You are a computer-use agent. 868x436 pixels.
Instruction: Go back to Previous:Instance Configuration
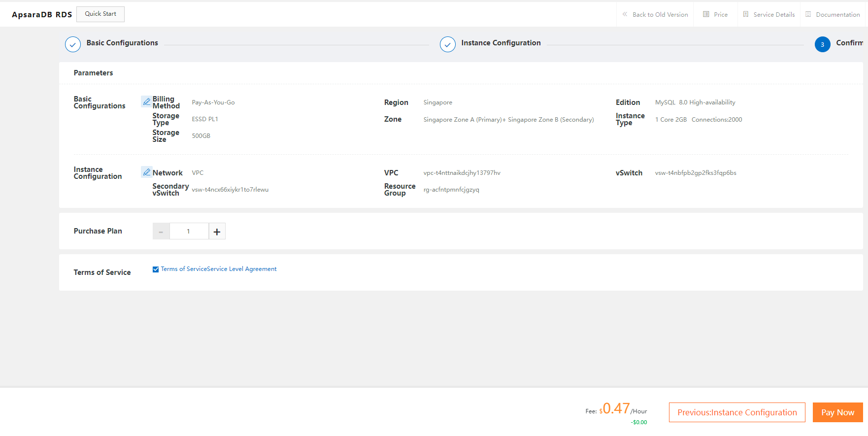pyautogui.click(x=736, y=412)
